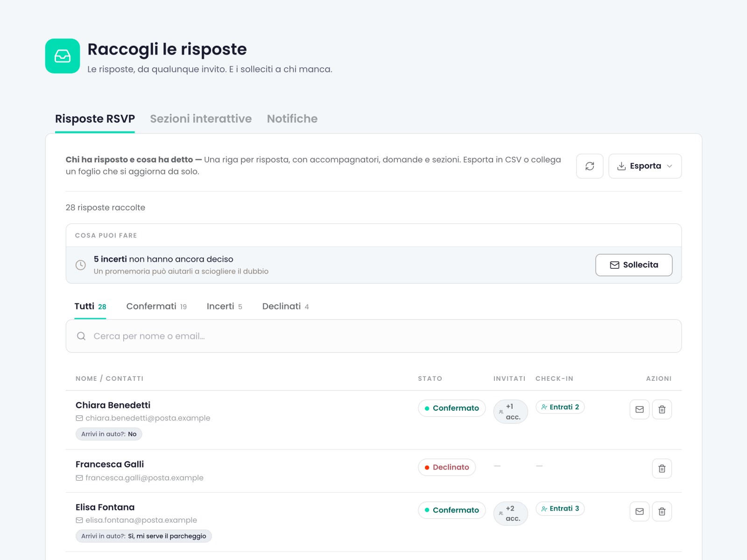Switch to Sezioni interattive tab
Viewport: 747px width, 560px height.
coord(201,119)
